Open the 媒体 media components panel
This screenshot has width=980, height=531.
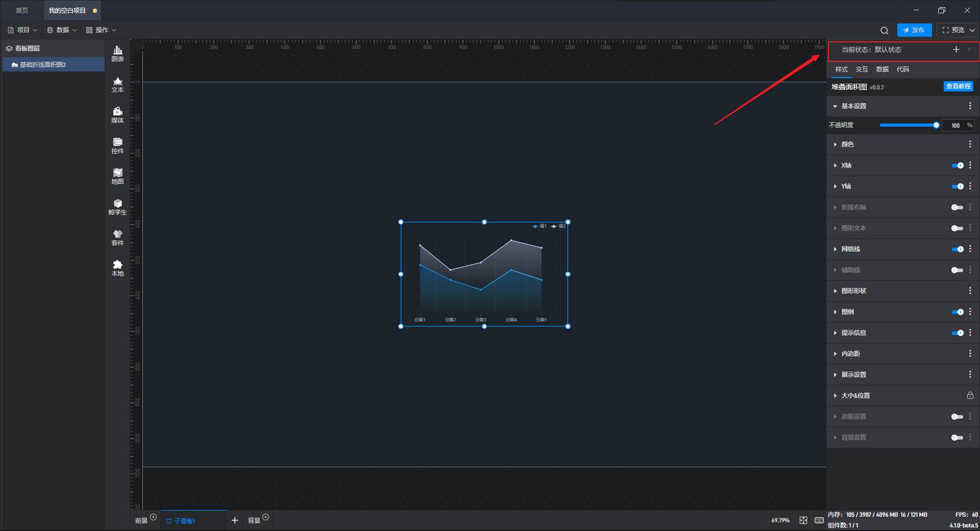pyautogui.click(x=117, y=115)
